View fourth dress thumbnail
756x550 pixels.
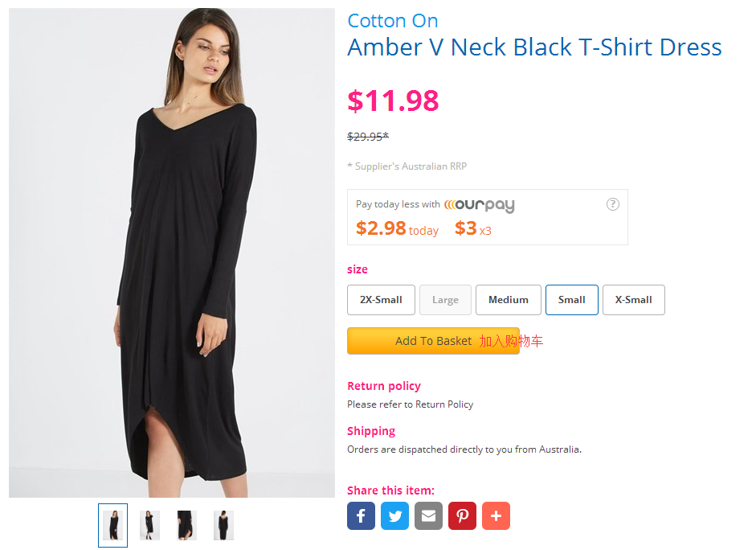tap(223, 525)
